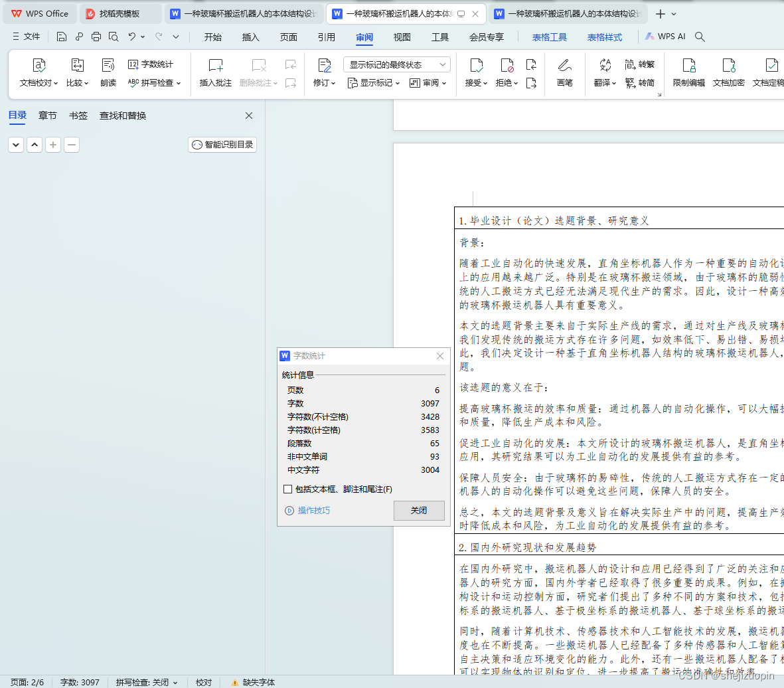Click the print preview icon
784x688 pixels.
114,37
